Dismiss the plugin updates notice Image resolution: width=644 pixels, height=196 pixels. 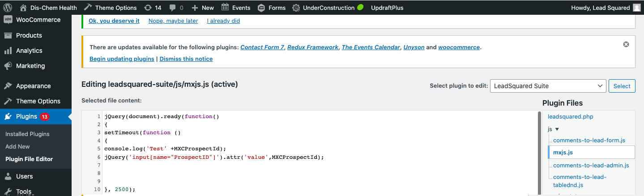626,44
